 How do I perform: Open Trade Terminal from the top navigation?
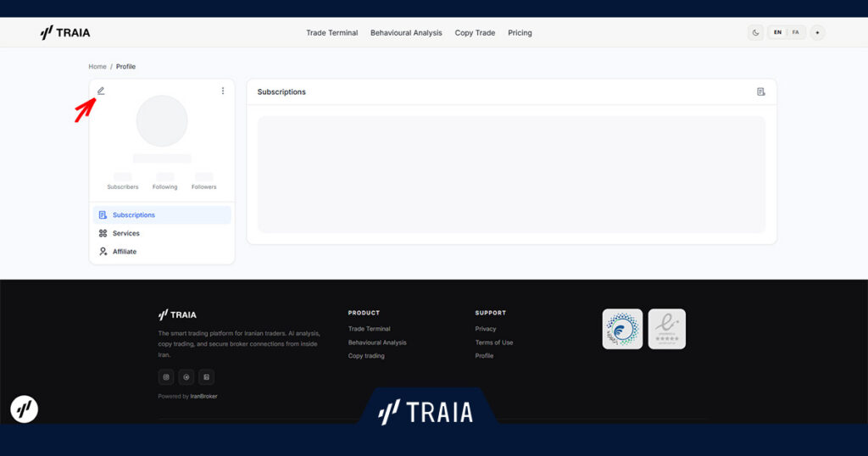pyautogui.click(x=332, y=33)
